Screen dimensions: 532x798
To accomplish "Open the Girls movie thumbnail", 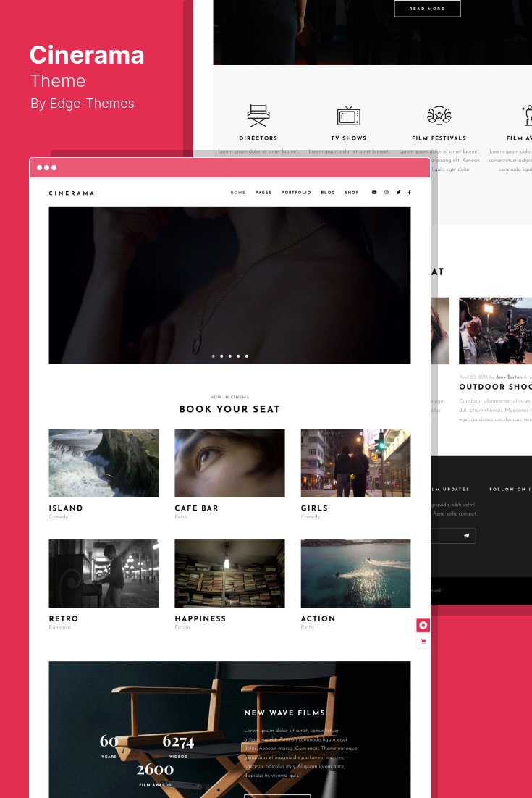I will coord(355,463).
